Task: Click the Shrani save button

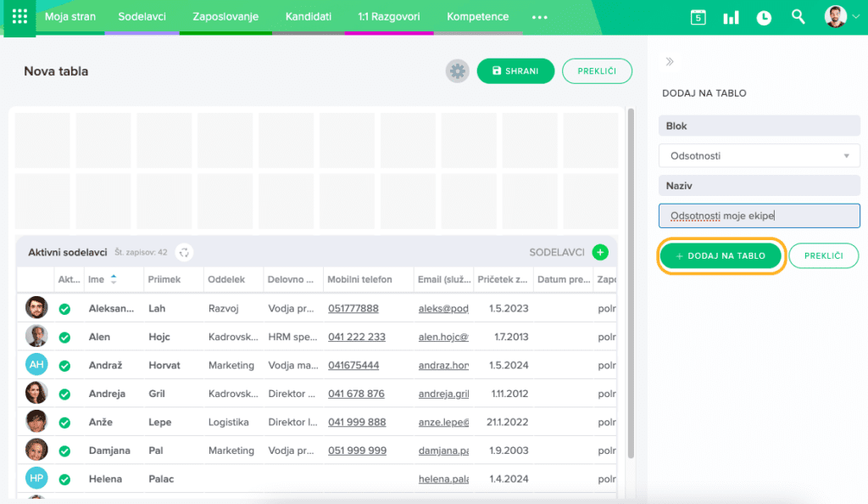Action: click(515, 71)
